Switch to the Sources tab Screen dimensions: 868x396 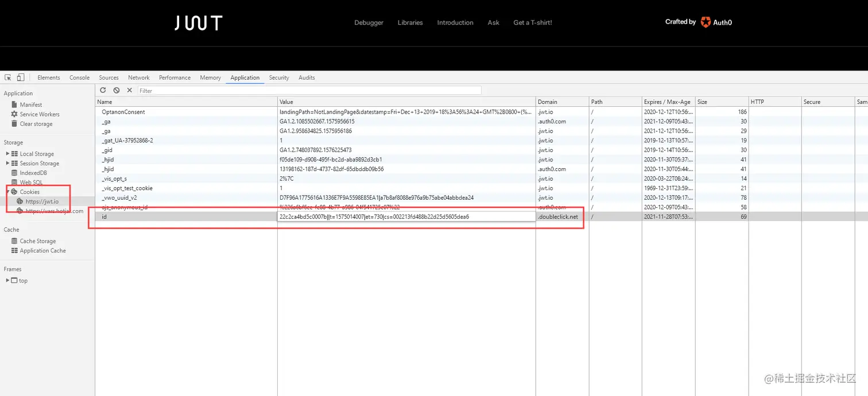coord(108,77)
